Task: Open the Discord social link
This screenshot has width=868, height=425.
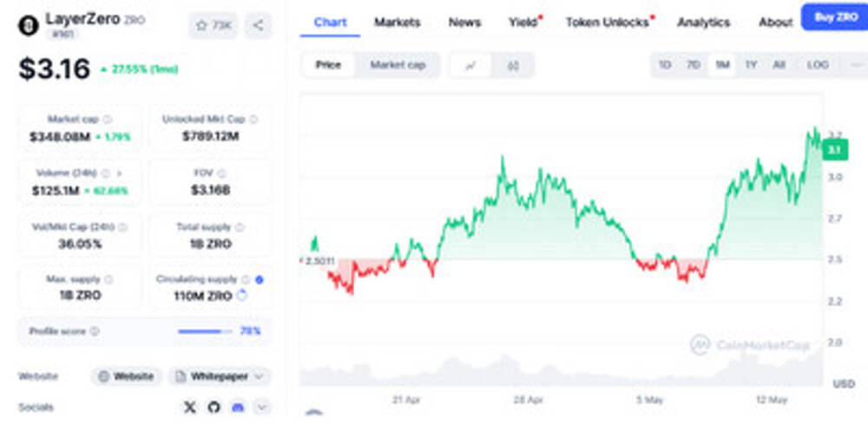Action: [238, 408]
